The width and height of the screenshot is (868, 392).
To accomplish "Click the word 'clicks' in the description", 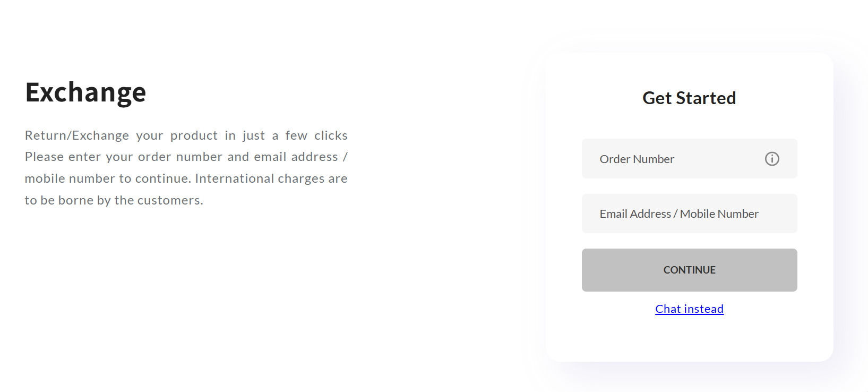I will 331,136.
